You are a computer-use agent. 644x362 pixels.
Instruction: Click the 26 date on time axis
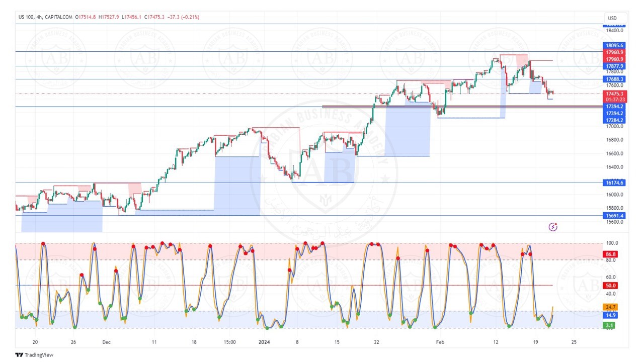tap(73, 342)
